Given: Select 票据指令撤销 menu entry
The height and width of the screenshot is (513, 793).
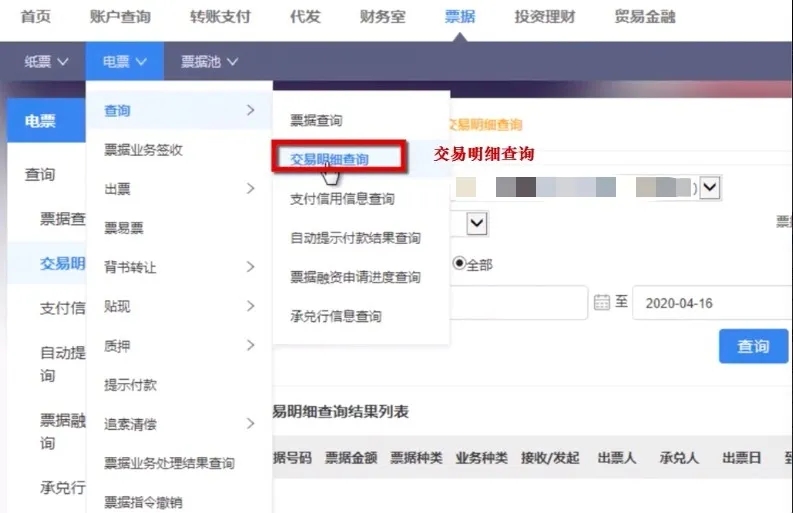Looking at the screenshot, I should point(143,502).
